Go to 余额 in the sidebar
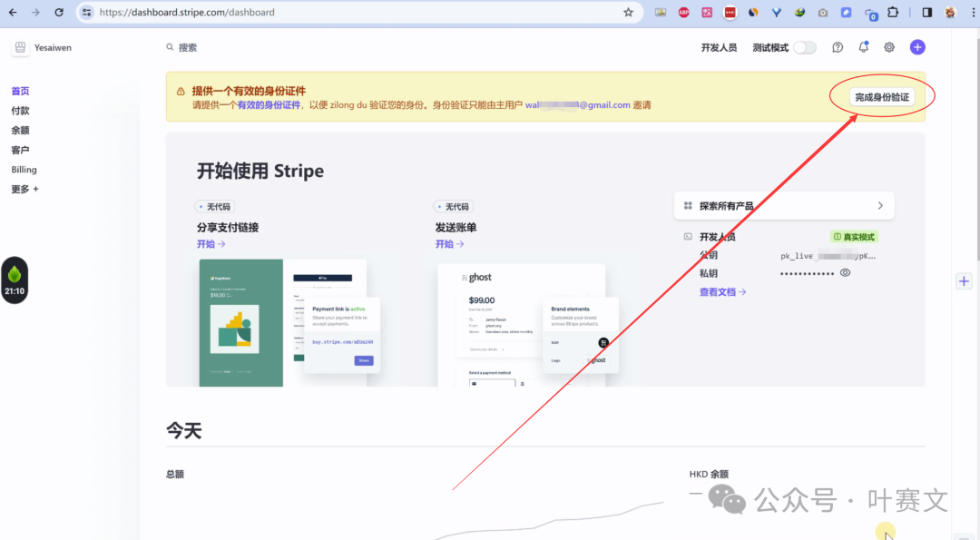The height and width of the screenshot is (540, 980). click(20, 130)
